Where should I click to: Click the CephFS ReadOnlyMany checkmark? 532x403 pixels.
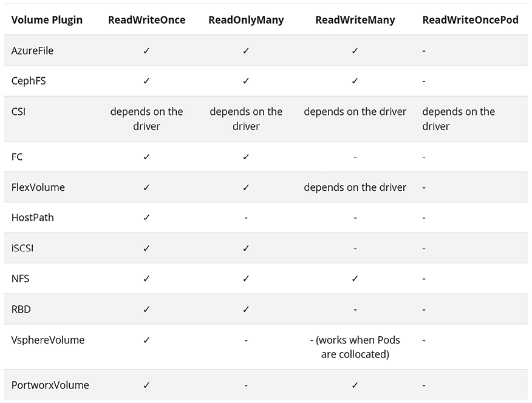246,81
